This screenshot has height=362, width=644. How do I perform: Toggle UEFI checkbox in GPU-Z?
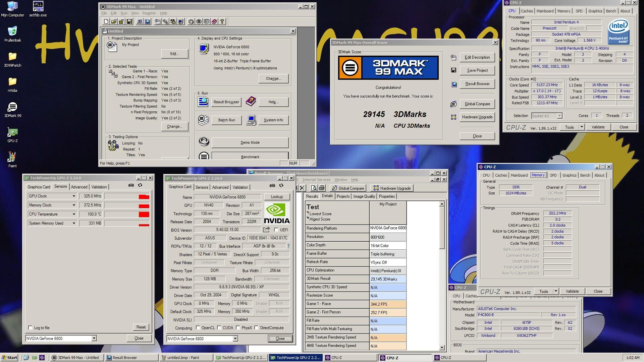pyautogui.click(x=276, y=230)
